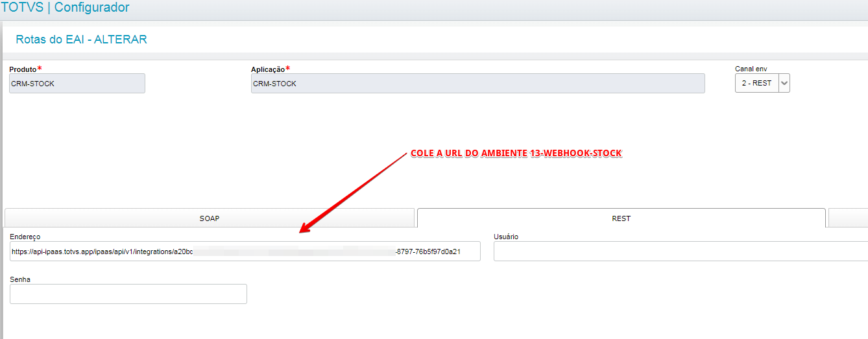Click the Endereço label
868x339 pixels.
coord(25,237)
